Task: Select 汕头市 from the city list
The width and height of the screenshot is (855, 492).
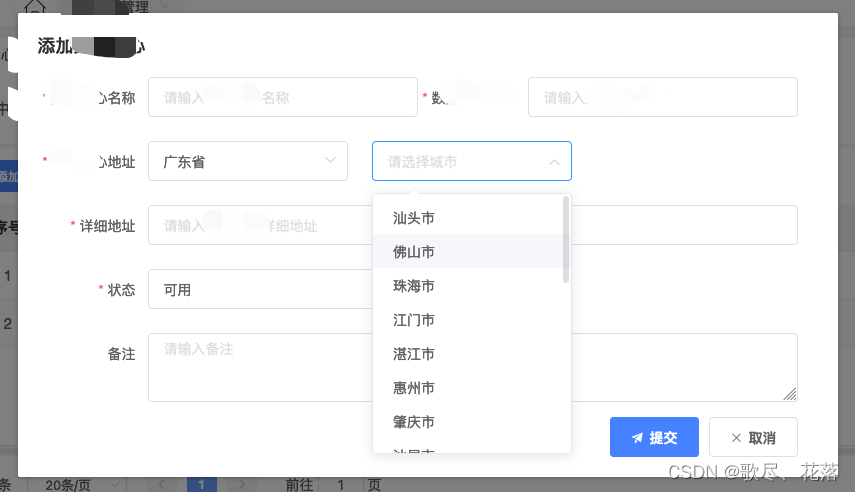Action: tap(472, 218)
